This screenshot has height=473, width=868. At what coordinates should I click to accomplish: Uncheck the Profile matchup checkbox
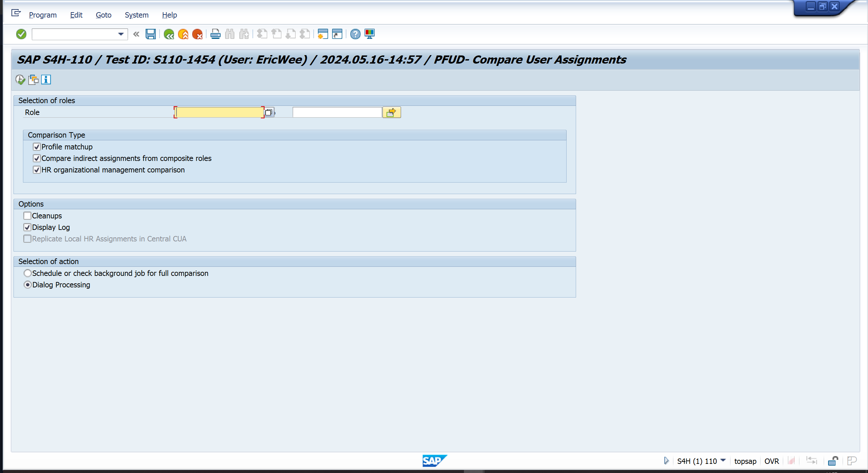[37, 147]
